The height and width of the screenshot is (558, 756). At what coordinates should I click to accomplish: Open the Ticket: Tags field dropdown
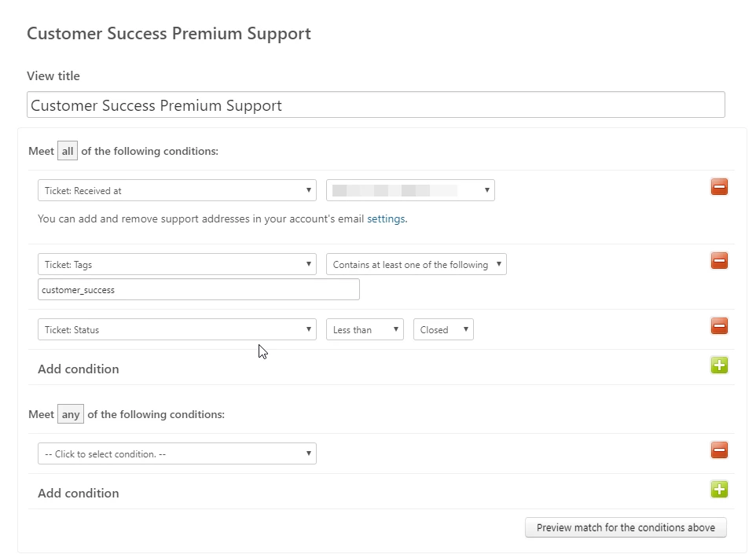pyautogui.click(x=177, y=265)
